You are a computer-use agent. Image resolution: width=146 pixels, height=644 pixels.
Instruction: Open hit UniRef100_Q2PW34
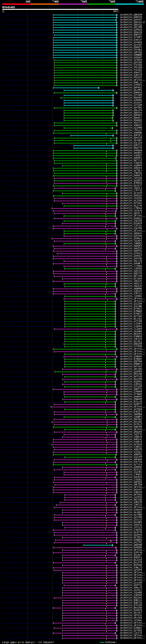click(x=131, y=30)
